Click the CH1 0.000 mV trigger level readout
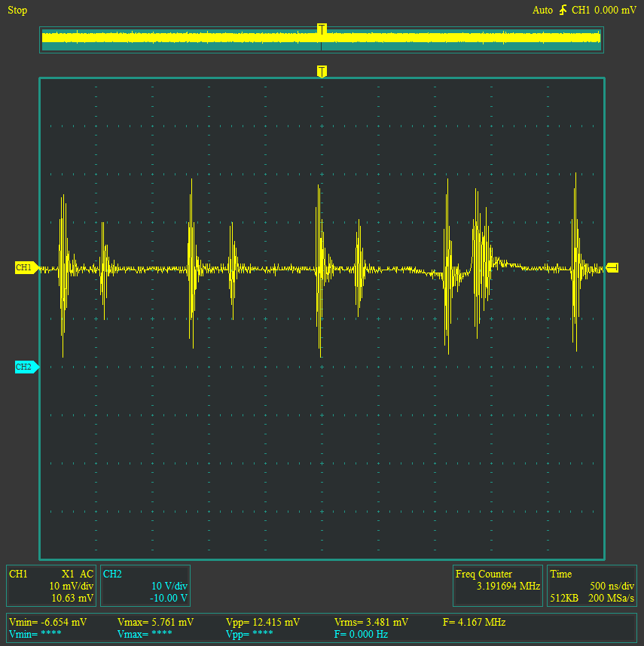This screenshot has height=646, width=644. point(604,11)
